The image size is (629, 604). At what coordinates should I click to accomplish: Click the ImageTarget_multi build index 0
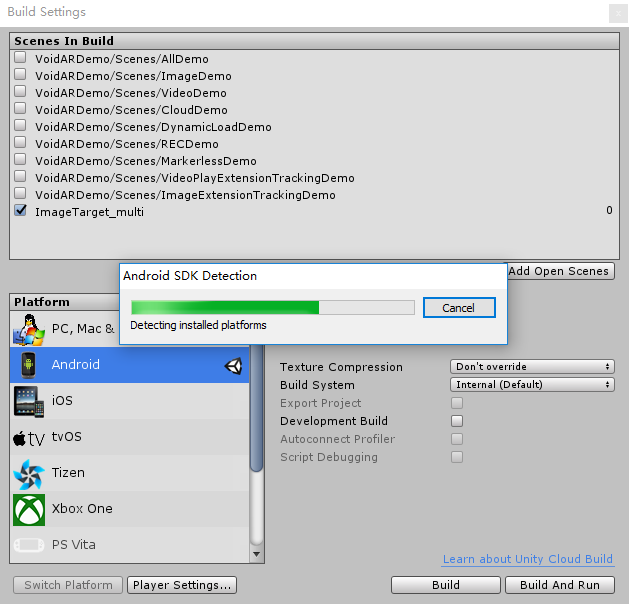click(x=609, y=210)
